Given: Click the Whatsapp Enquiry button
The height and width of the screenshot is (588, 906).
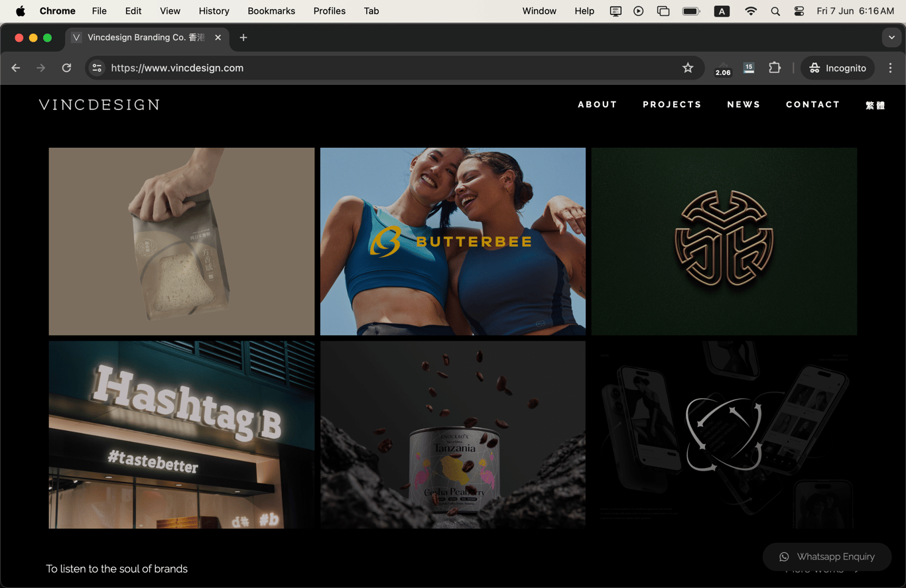Looking at the screenshot, I should (827, 557).
